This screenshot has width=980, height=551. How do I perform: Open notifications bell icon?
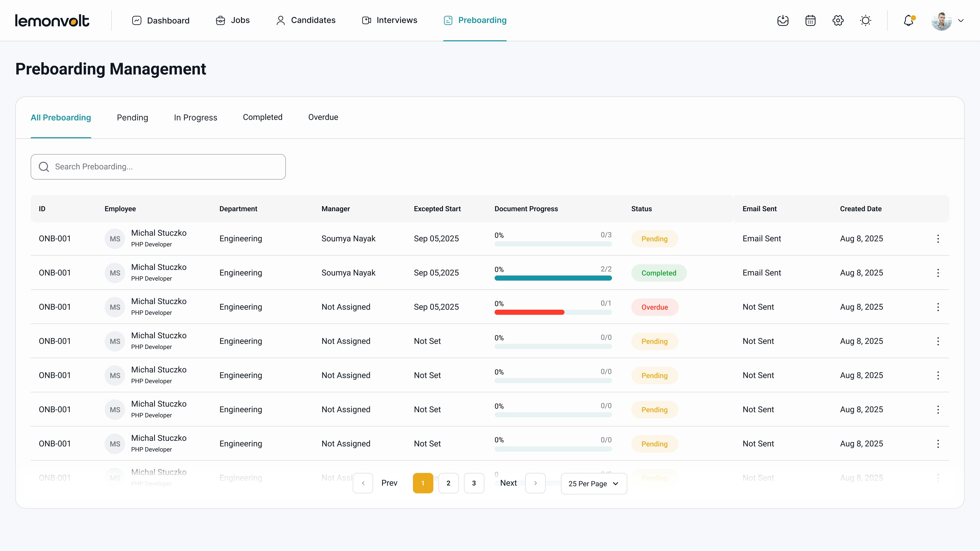[x=909, y=20]
